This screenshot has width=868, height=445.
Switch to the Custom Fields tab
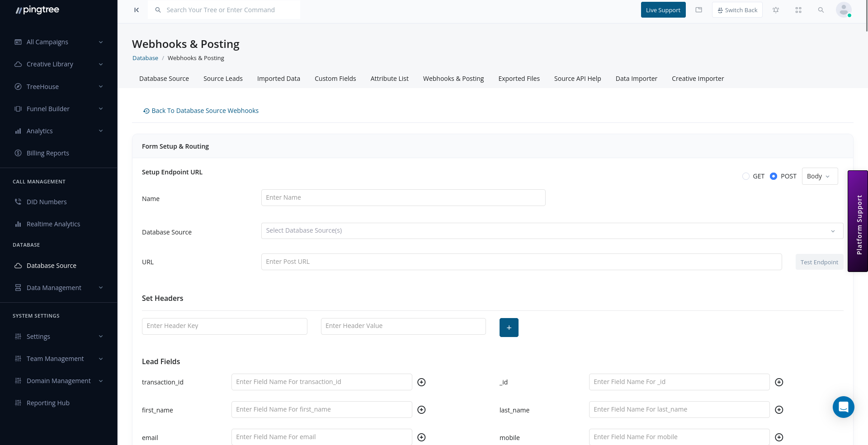335,78
